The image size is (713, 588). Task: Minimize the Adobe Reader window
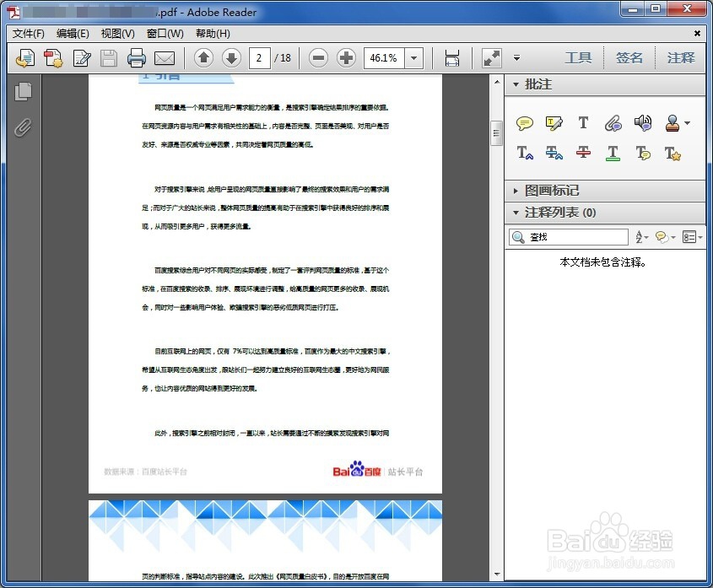(x=633, y=9)
